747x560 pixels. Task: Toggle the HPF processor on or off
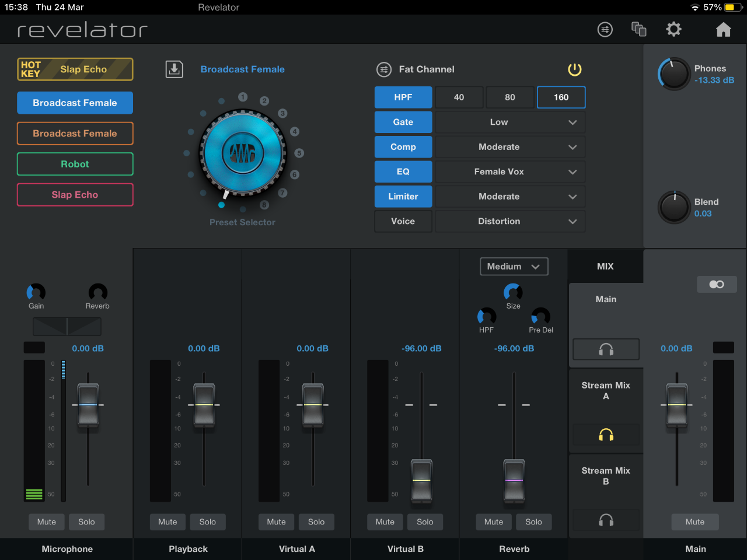click(x=403, y=97)
